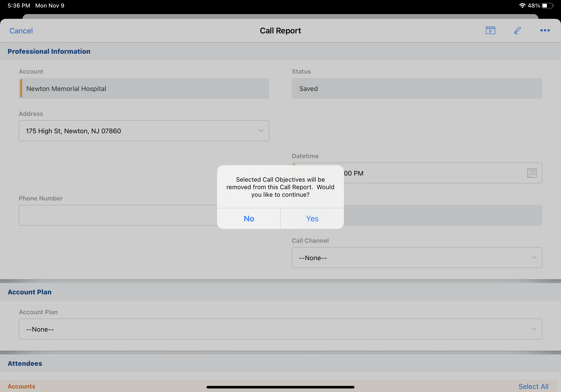Tap the pencil signature icon
This screenshot has height=392, width=561.
(517, 30)
